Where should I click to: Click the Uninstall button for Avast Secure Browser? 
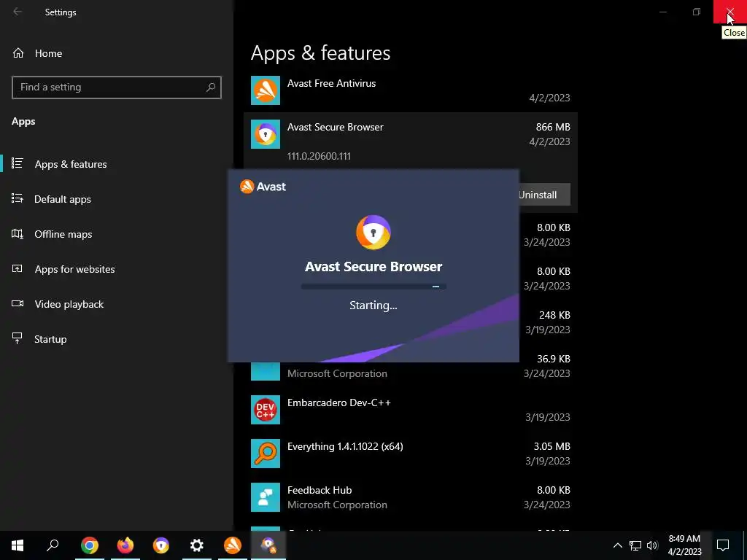point(544,195)
